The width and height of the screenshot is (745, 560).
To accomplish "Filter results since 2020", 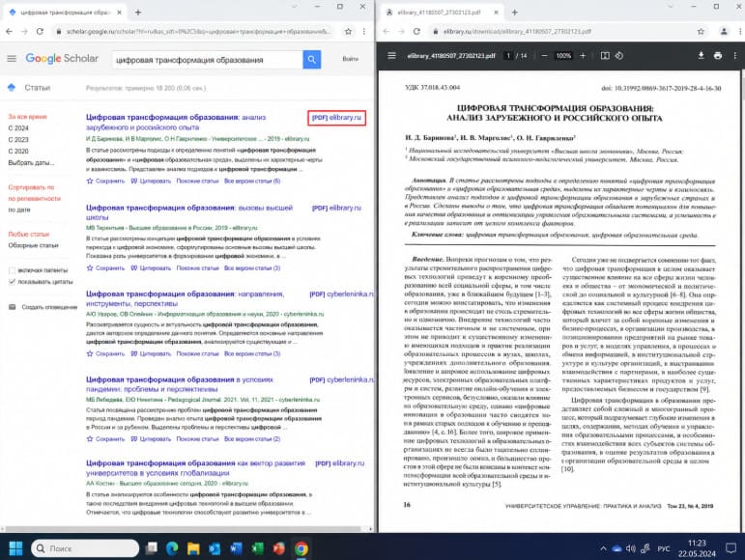I will (18, 151).
